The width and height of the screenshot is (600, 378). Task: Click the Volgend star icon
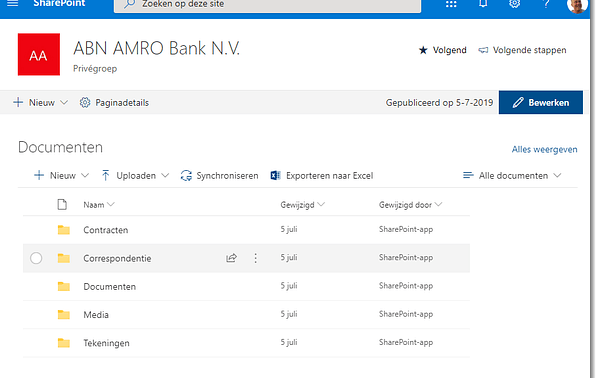tap(423, 50)
